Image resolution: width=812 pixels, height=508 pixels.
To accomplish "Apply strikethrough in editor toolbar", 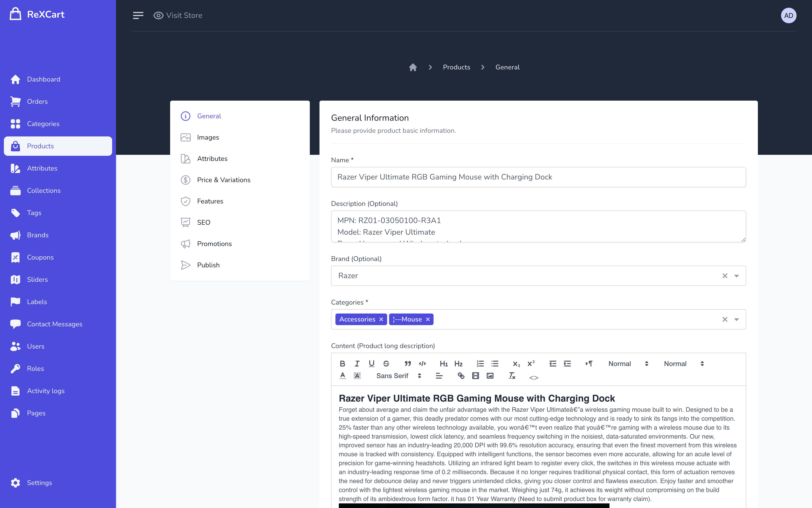I will coord(386,364).
